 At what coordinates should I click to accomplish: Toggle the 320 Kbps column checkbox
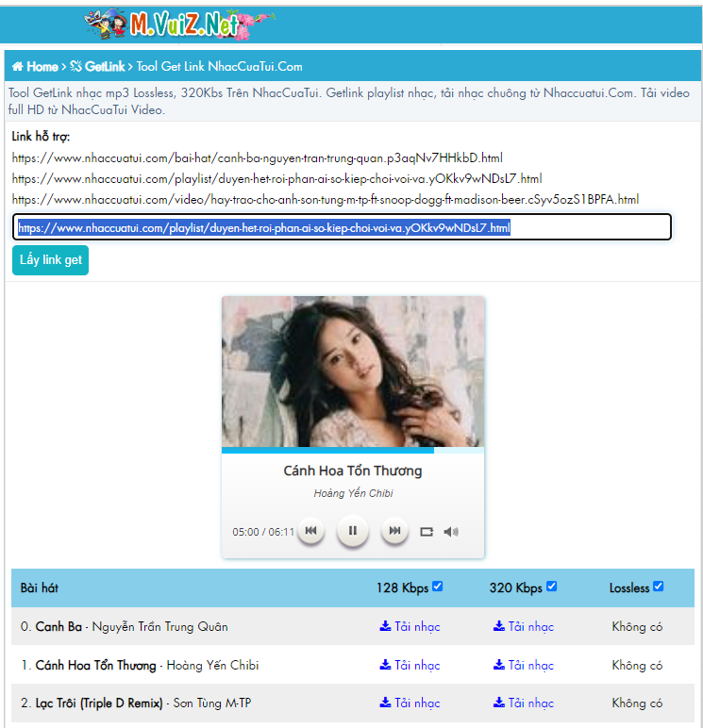[552, 587]
